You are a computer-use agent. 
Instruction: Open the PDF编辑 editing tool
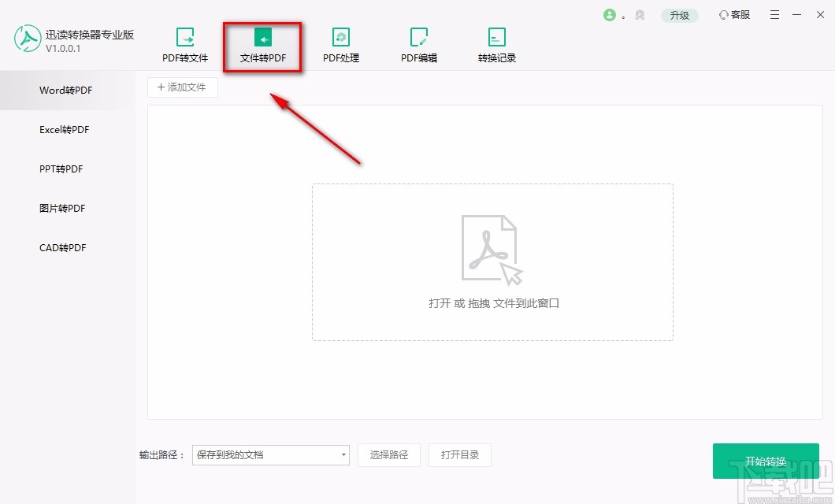(x=418, y=44)
